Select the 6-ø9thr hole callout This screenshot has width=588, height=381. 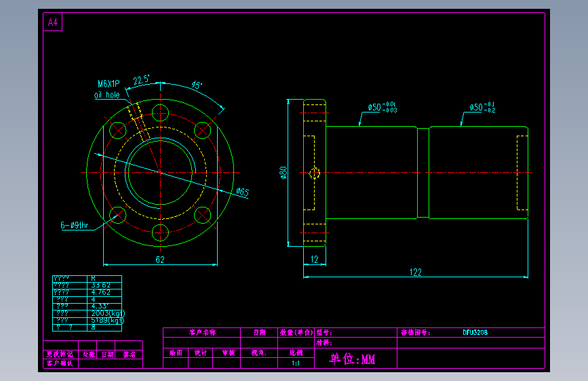[75, 225]
